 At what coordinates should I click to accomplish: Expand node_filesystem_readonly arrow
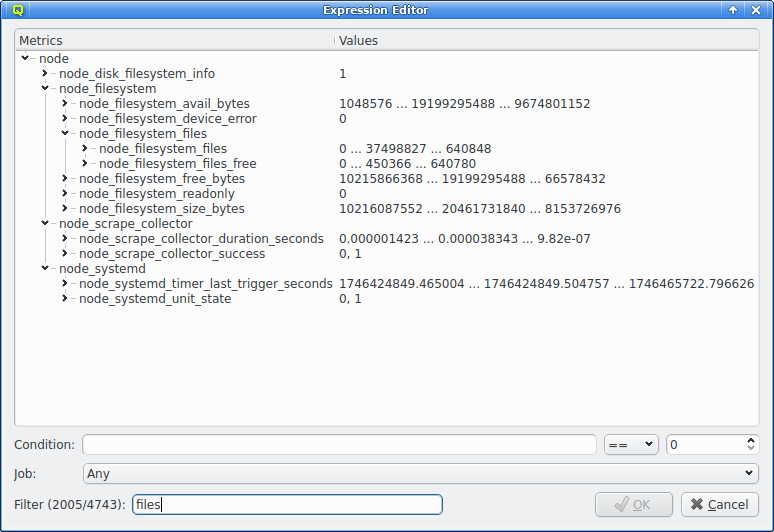65,193
